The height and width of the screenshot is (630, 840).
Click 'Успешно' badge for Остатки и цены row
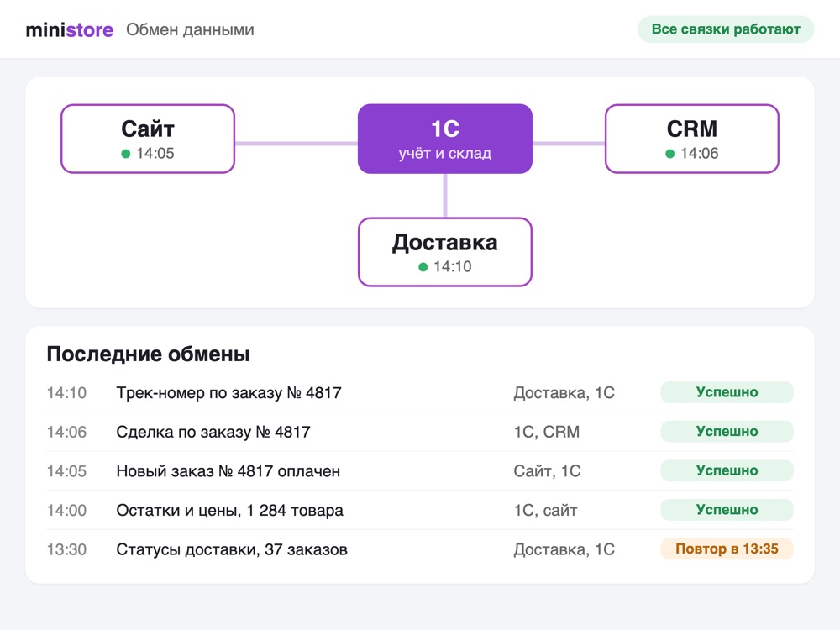(x=727, y=510)
